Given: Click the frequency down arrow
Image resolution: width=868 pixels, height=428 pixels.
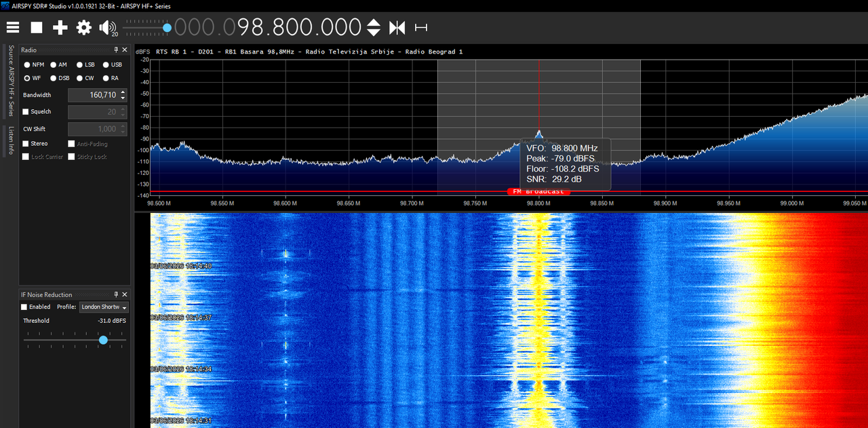Looking at the screenshot, I should (x=374, y=32).
